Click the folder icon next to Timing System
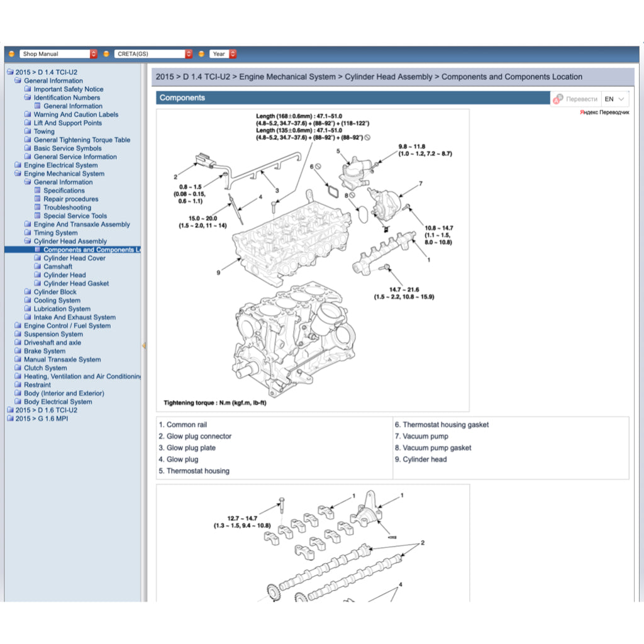 (28, 232)
